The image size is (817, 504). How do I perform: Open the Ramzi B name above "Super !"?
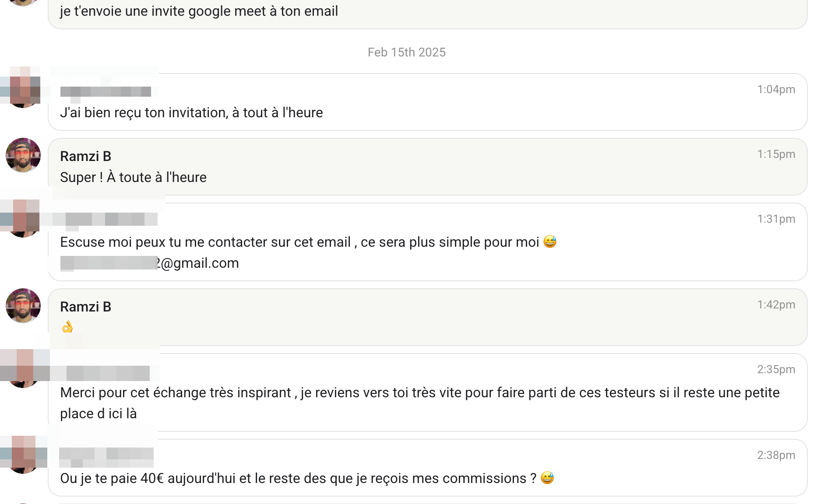pos(85,156)
